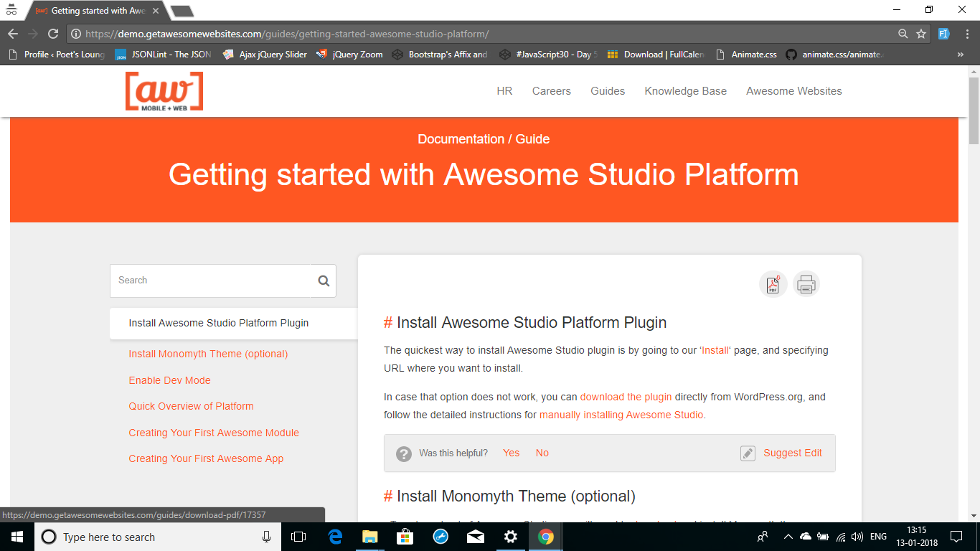Open the Animate.css bookmark
Image resolution: width=980 pixels, height=551 pixels.
745,54
